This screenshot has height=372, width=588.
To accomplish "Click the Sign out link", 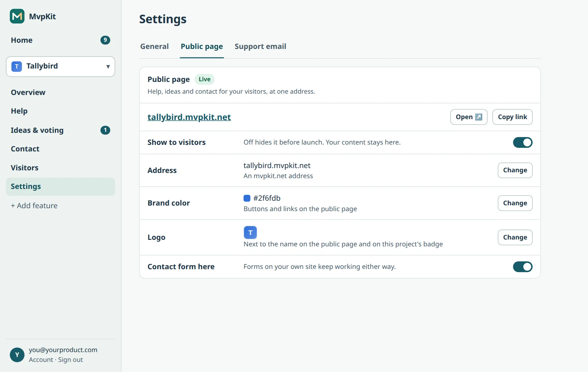I will pos(71,360).
